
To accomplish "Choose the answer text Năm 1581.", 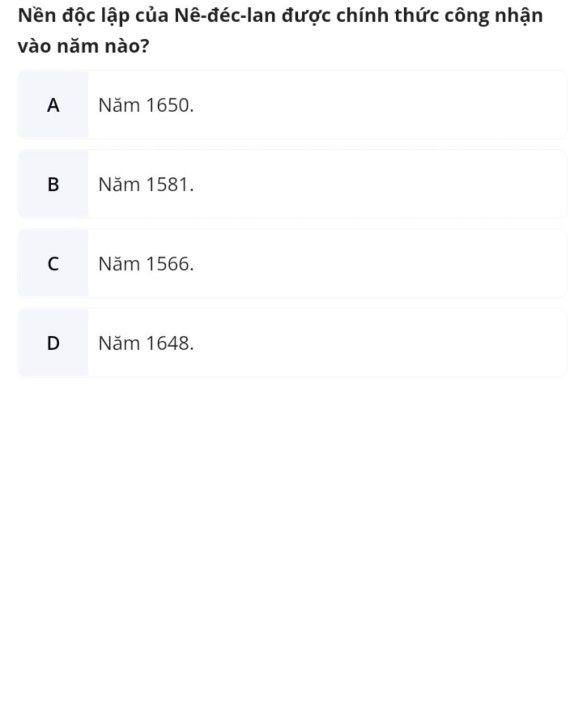I will point(146,185).
